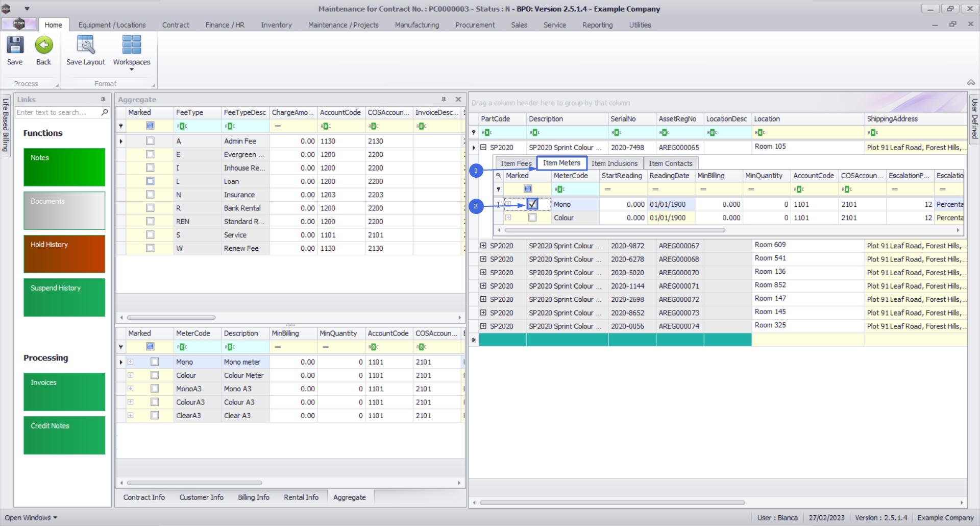Click the pin icon on Links panel
Screen dimensions: 980x526
coord(103,100)
